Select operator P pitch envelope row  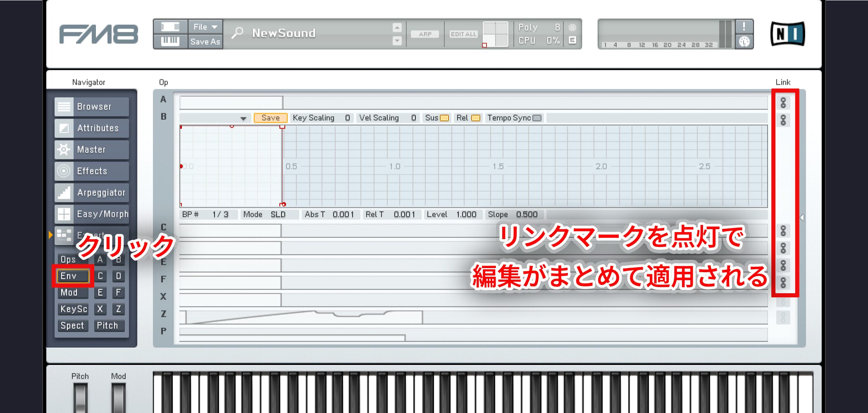tap(473, 335)
